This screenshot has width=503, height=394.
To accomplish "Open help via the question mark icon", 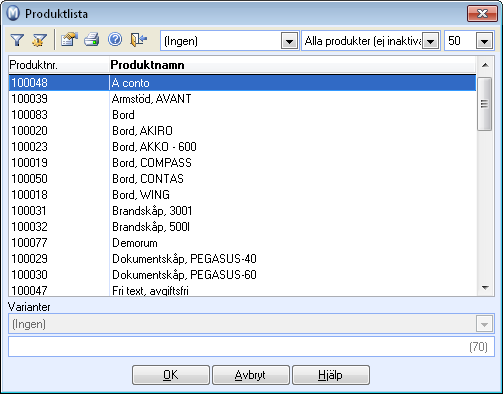I will click(x=115, y=40).
